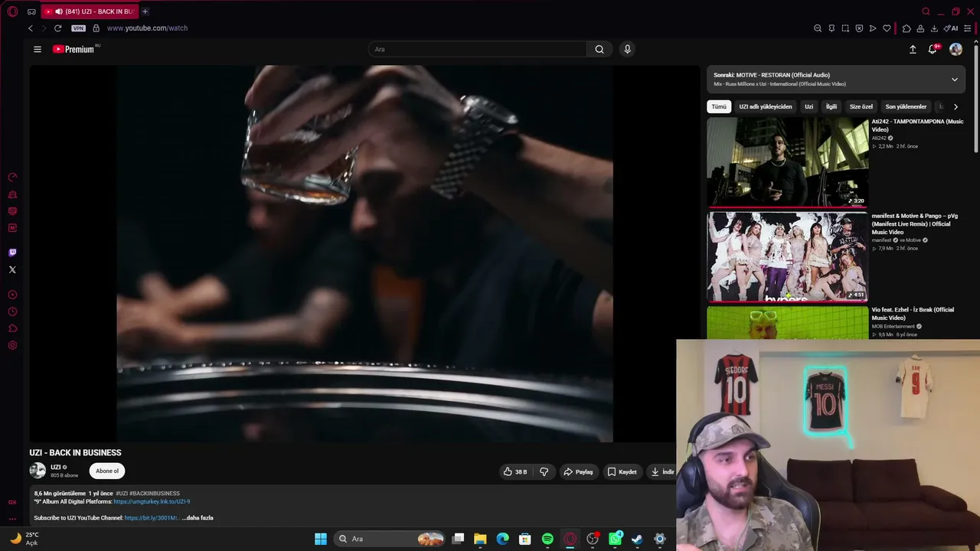980x551 pixels.
Task: Start voice search with the microphone
Action: click(627, 49)
